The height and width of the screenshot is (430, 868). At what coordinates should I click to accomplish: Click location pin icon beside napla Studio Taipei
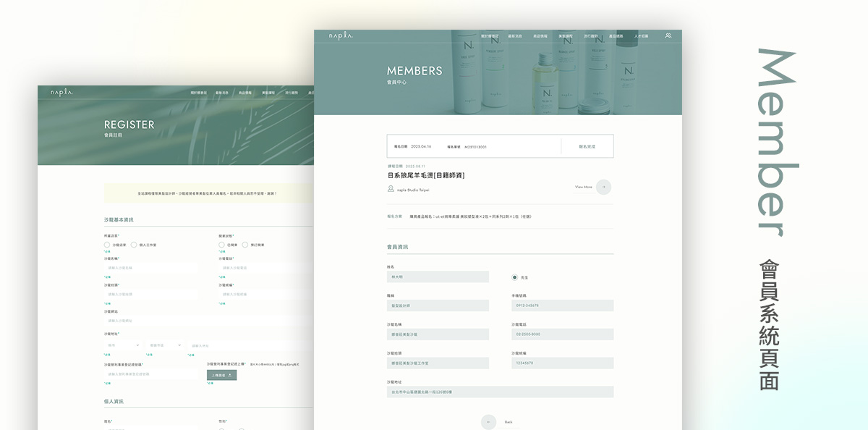(391, 189)
